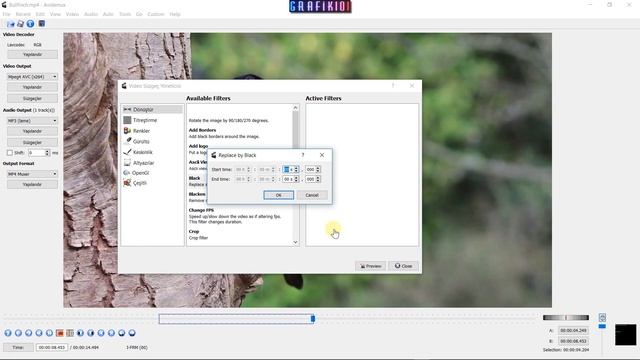Open the Audio menu

[x=91, y=14]
